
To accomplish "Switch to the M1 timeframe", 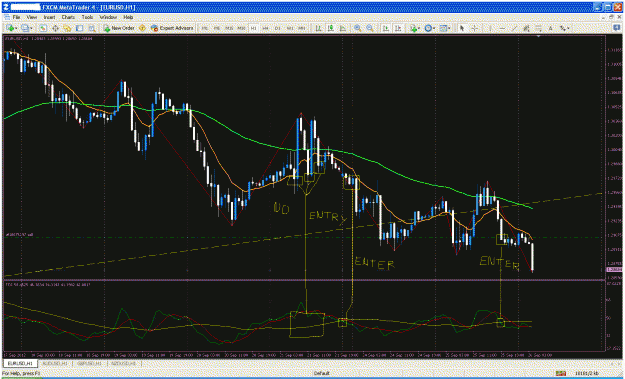I will pos(204,28).
